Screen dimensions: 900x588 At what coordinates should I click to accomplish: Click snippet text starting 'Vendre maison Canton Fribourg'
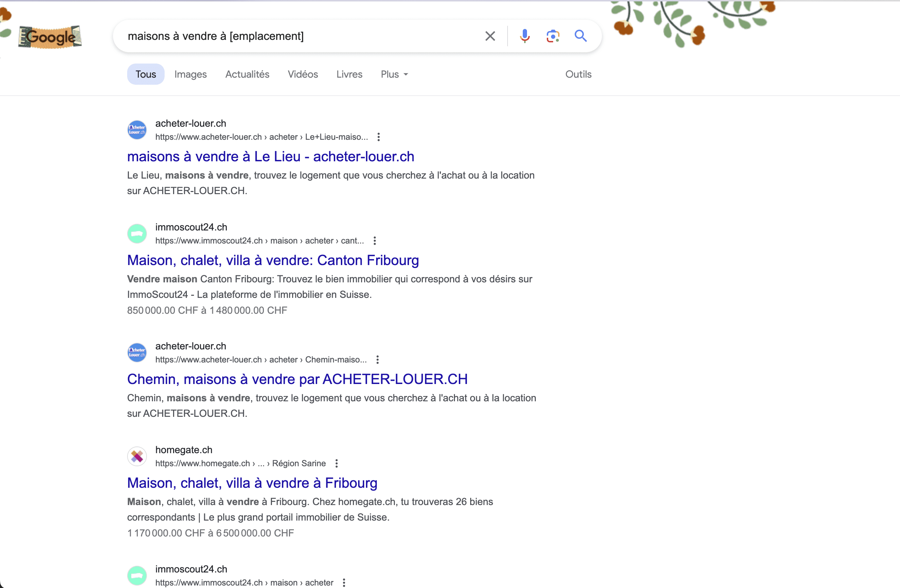click(330, 287)
